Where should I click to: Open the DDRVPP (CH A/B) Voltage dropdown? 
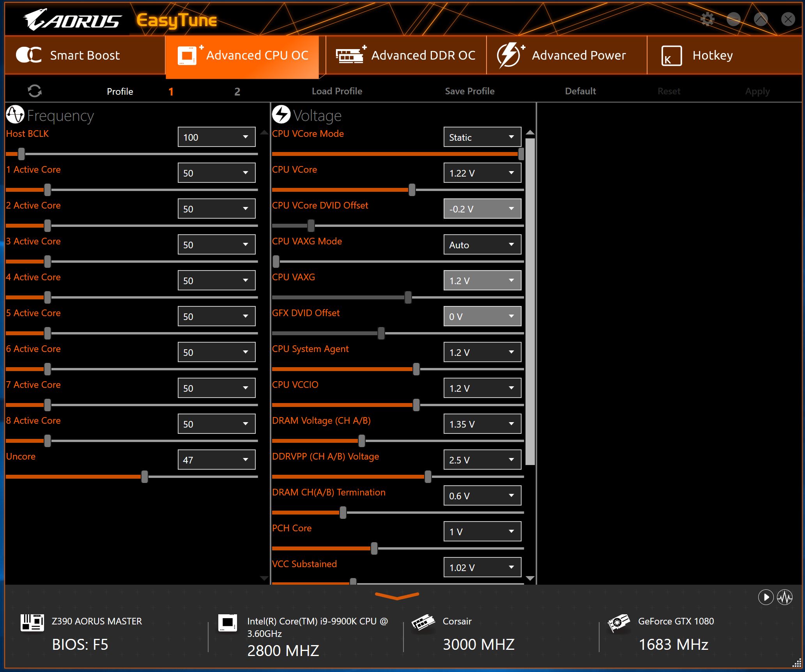pos(482,460)
